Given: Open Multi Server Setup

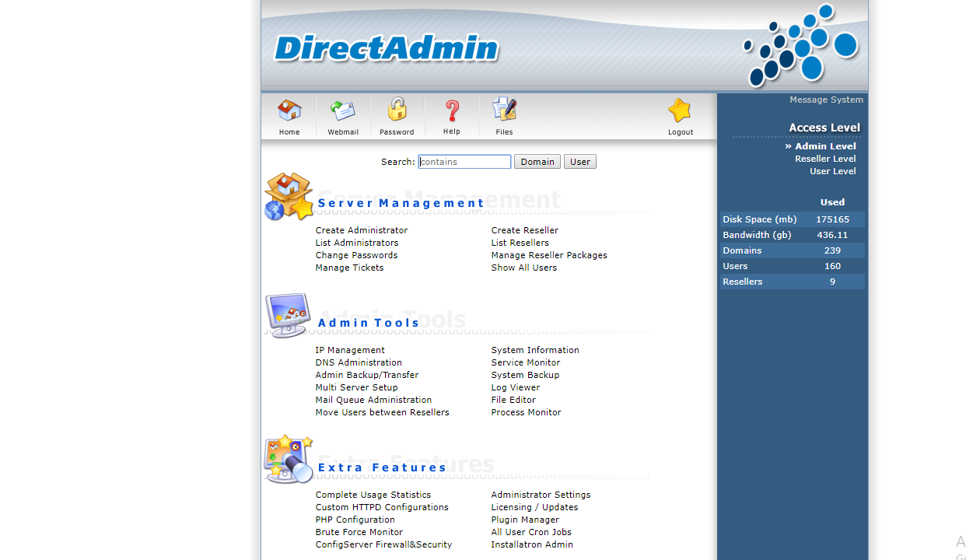Looking at the screenshot, I should (x=356, y=387).
